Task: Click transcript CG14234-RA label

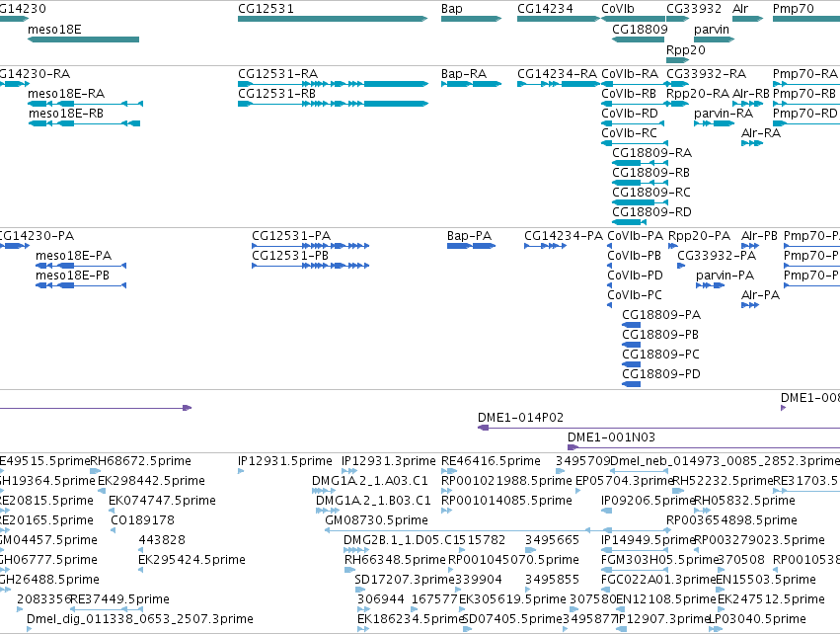Action: pyautogui.click(x=557, y=73)
